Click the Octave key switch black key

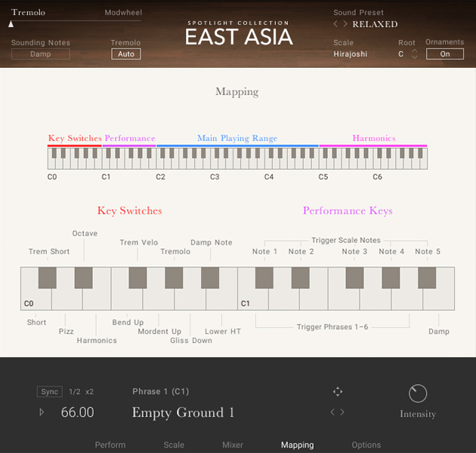[83, 278]
